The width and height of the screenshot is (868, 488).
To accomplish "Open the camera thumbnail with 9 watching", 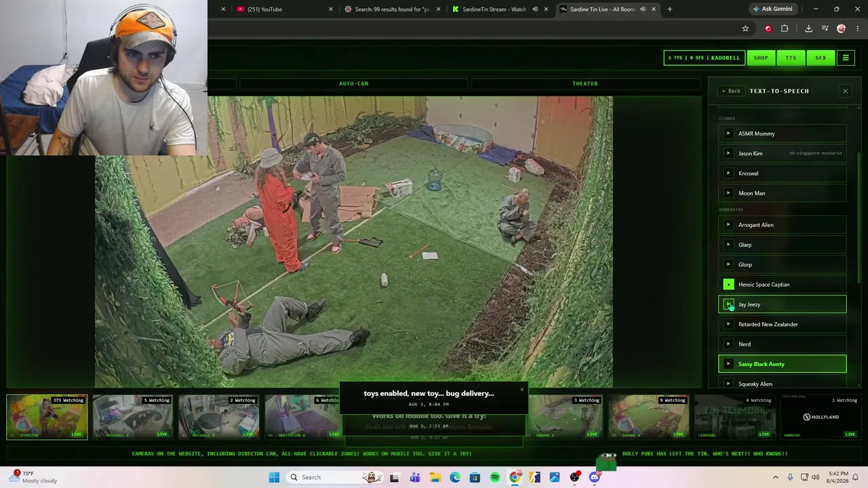I will (648, 417).
